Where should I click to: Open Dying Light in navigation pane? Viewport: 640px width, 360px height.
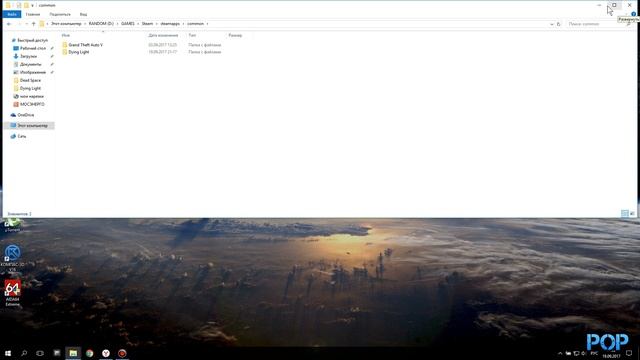[x=30, y=88]
